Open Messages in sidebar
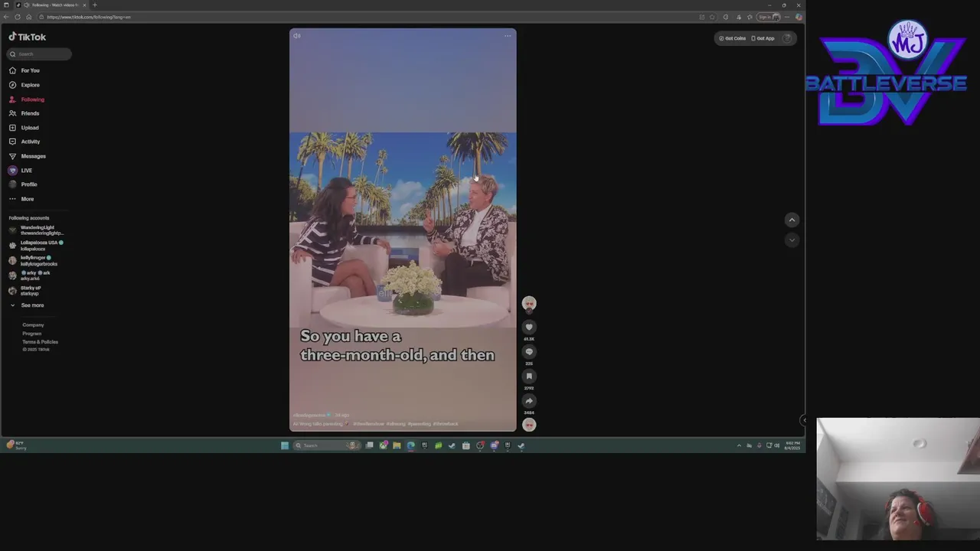The width and height of the screenshot is (980, 551). click(x=28, y=156)
